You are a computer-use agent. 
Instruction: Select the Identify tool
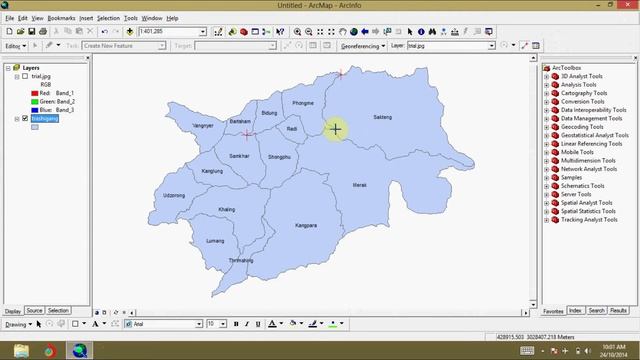(x=421, y=31)
